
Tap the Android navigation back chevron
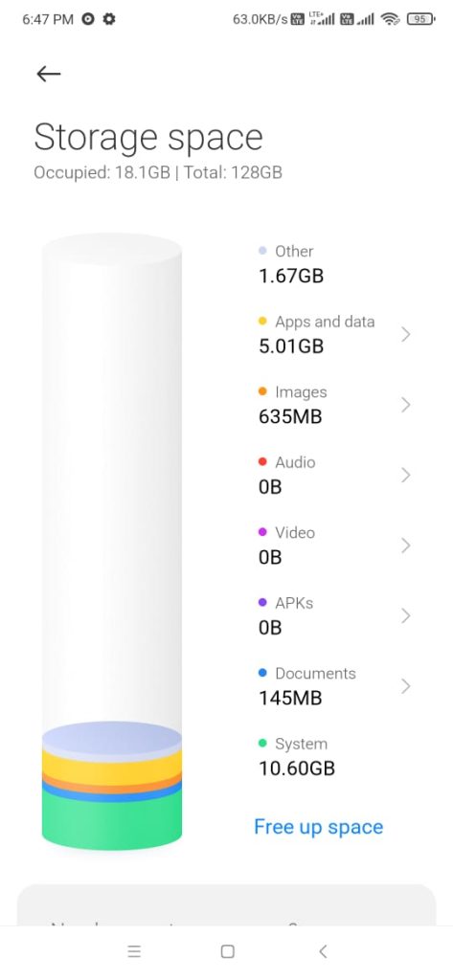tap(323, 951)
